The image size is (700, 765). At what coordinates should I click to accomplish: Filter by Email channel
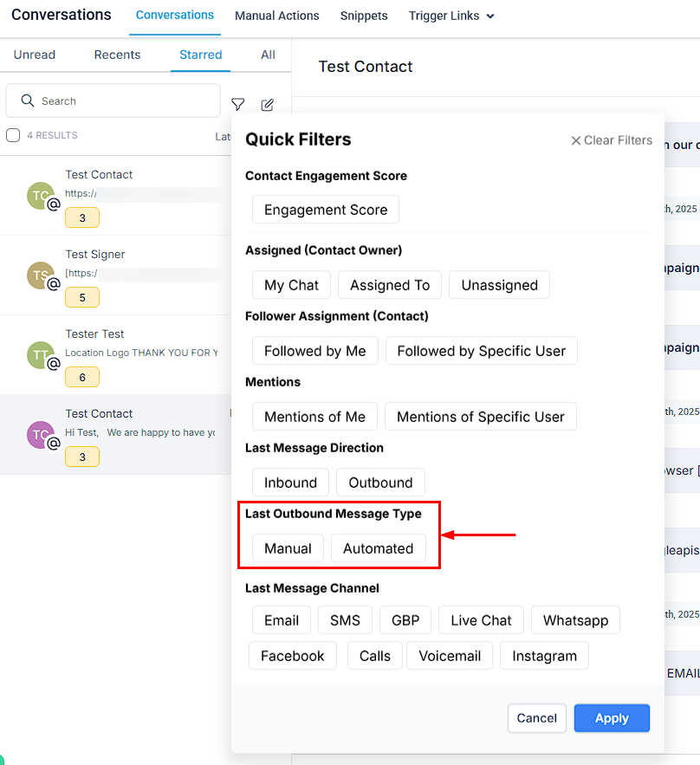point(282,620)
